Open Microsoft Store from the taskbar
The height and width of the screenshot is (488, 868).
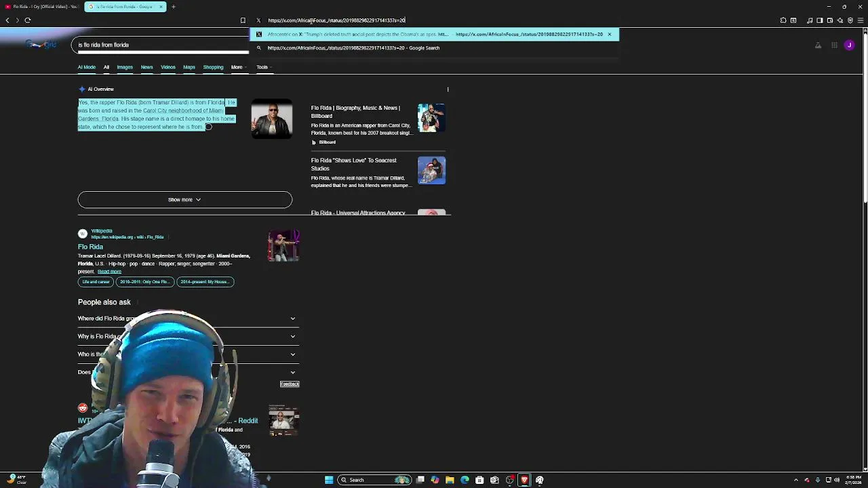click(x=479, y=480)
